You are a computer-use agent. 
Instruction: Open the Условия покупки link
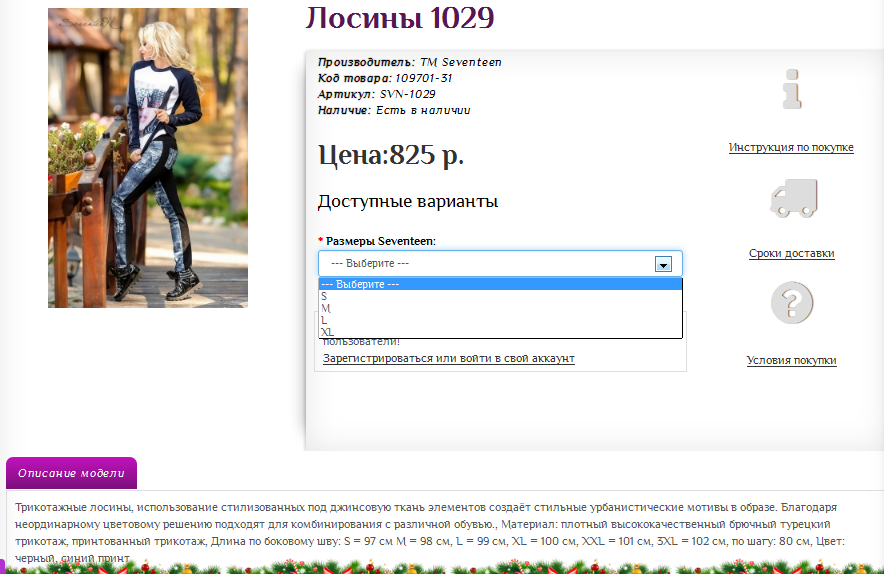tap(791, 360)
